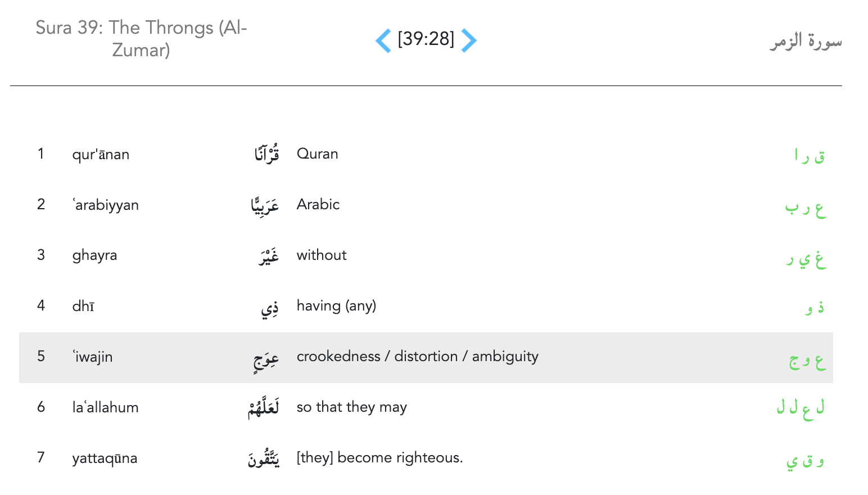Click the transliteration ghayra
868x495 pixels.
(x=94, y=255)
